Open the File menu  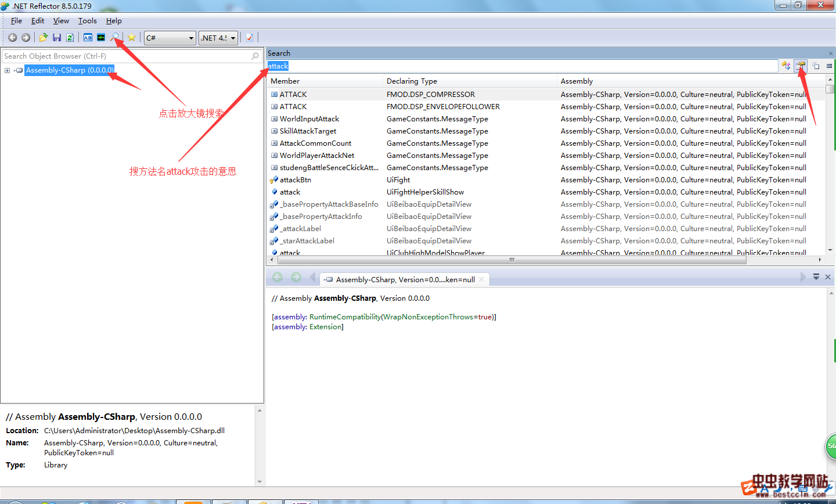coord(16,21)
